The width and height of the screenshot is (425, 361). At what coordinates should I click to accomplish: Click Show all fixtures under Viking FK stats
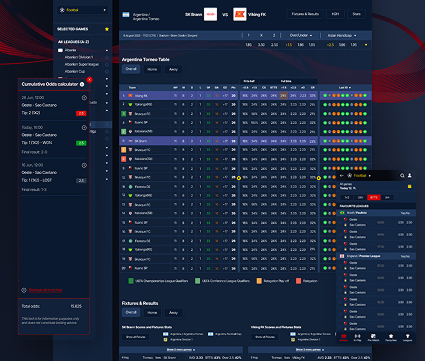click(x=265, y=337)
